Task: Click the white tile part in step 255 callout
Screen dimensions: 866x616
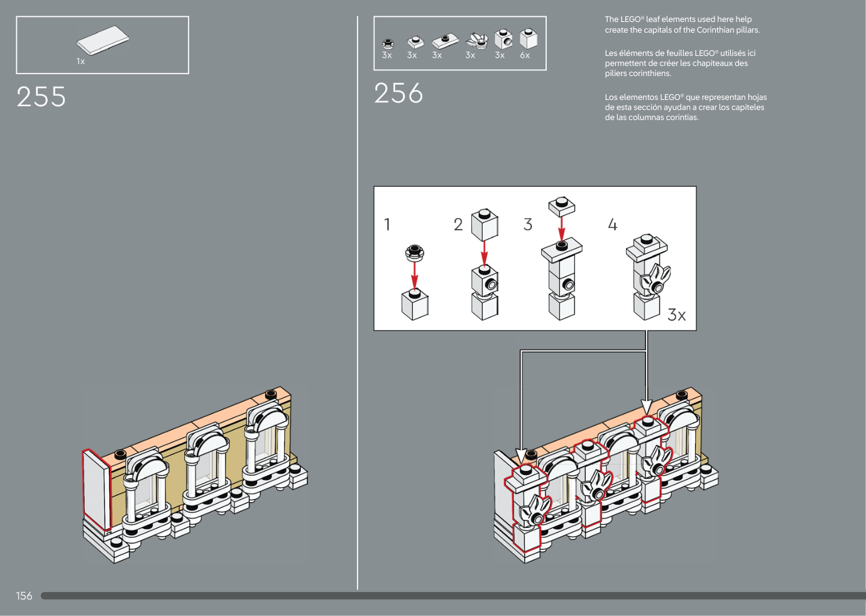Action: [x=103, y=40]
